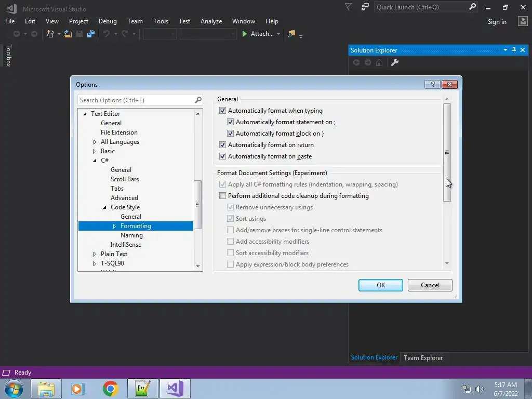Click the Navigate Backward toolbar icon

(x=16, y=34)
